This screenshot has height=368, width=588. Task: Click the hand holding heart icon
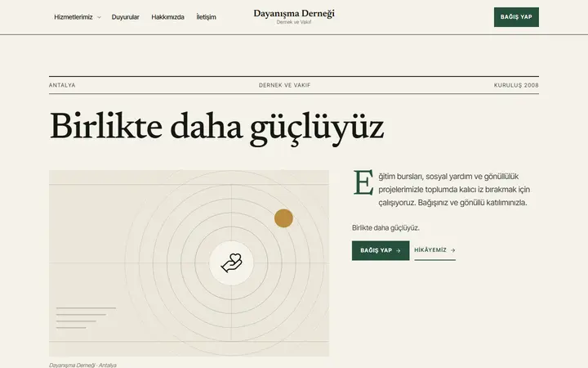click(x=231, y=263)
